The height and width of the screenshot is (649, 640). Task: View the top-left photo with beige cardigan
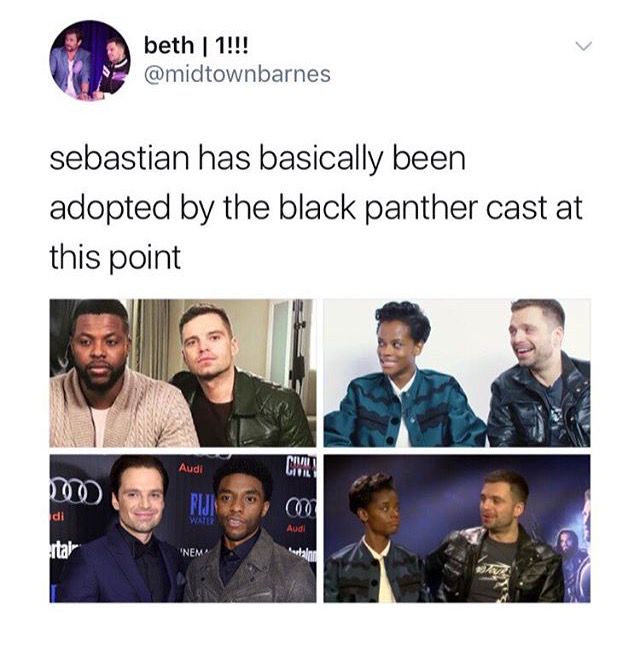tap(183, 373)
